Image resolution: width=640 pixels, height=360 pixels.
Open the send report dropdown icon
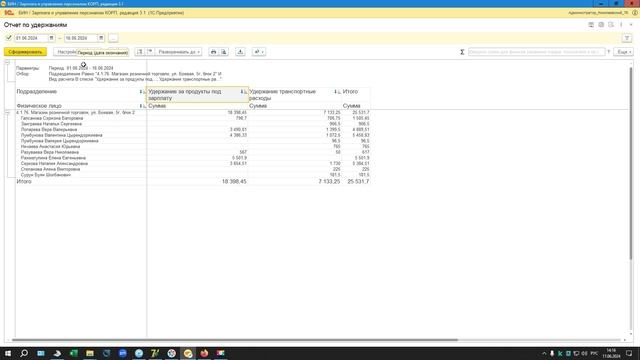pos(259,52)
